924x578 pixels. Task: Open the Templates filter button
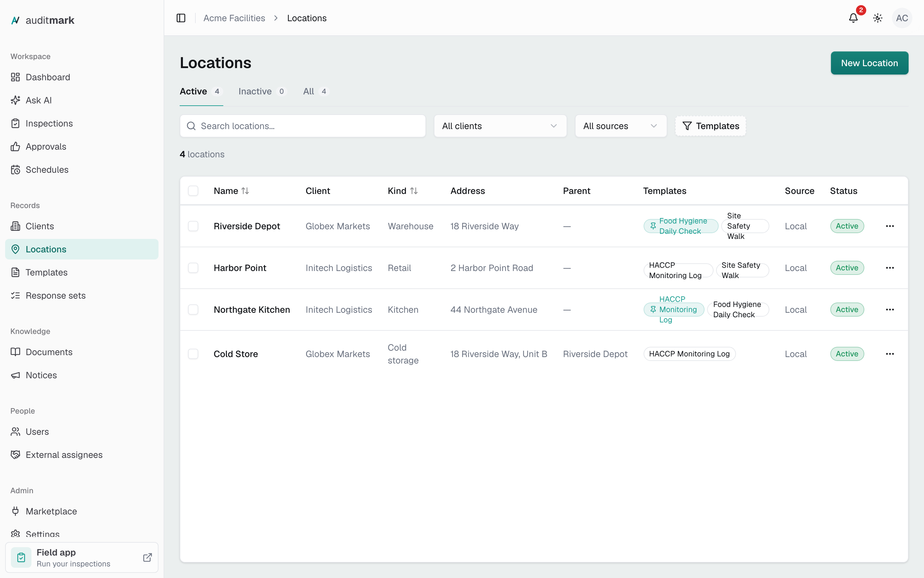(711, 126)
